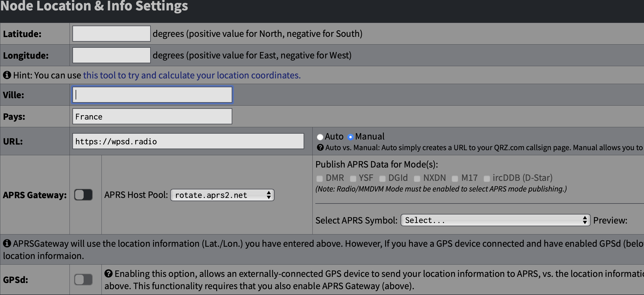Enable the GPSd toggle
Screen dimensions: 644x295
click(83, 280)
